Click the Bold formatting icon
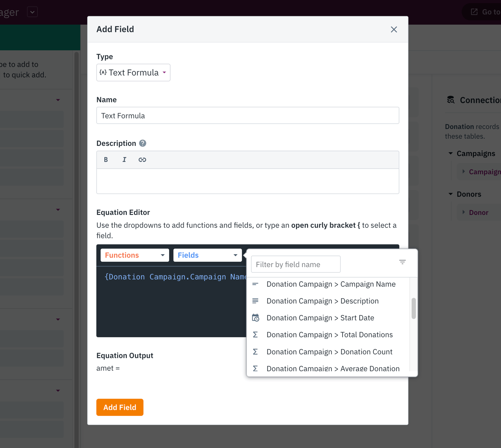Screen dimensions: 501x448 (106, 160)
